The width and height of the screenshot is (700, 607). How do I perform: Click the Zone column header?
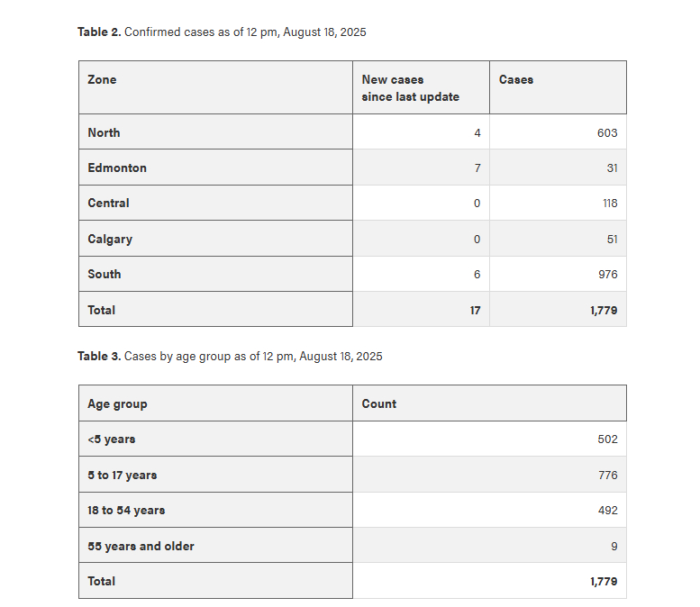[102, 79]
